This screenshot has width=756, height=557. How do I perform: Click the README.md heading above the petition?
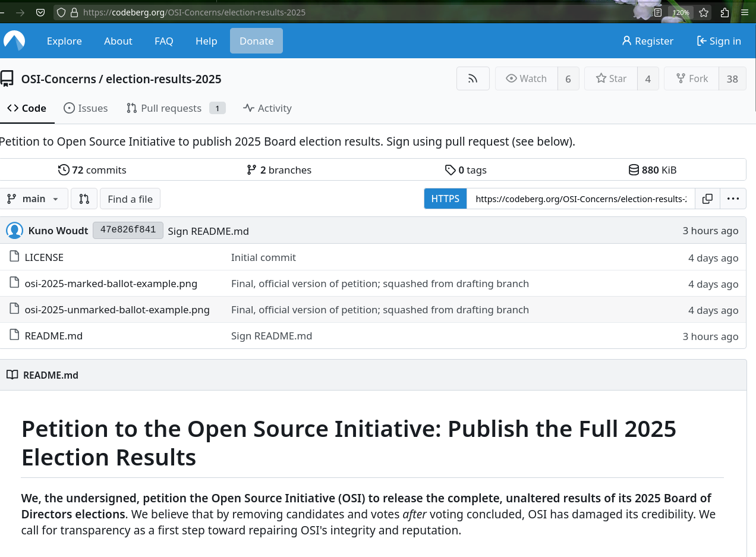point(51,375)
